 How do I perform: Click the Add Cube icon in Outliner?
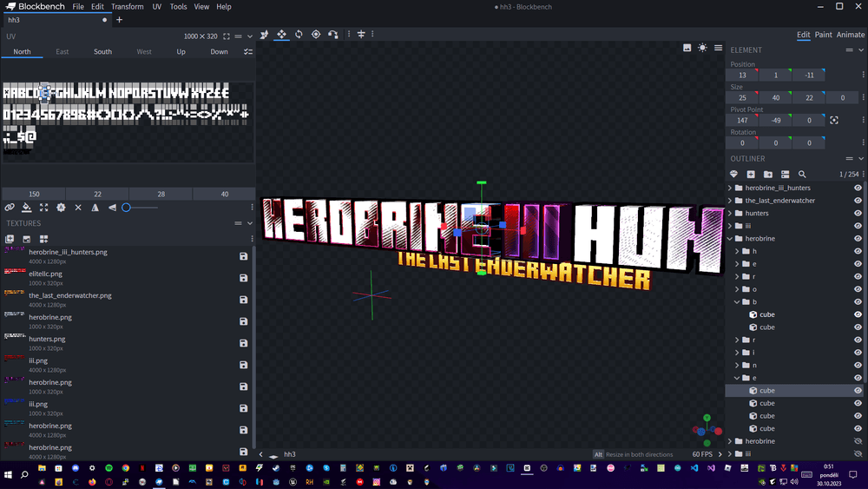pyautogui.click(x=751, y=175)
